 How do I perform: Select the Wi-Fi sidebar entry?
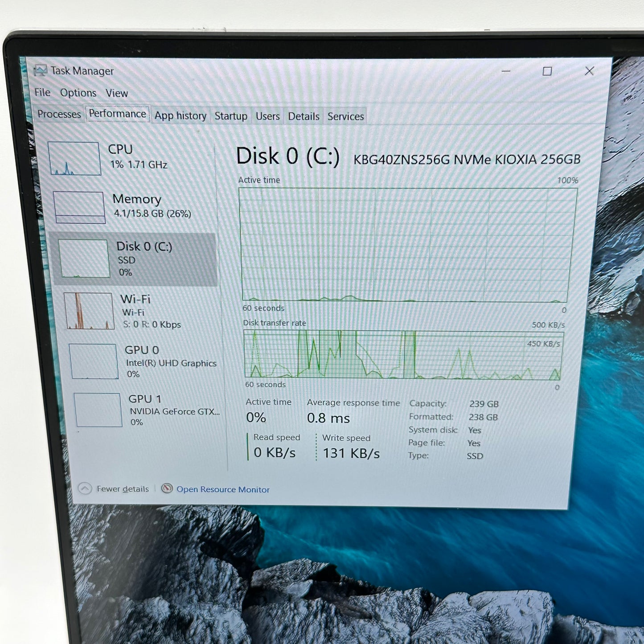[140, 311]
